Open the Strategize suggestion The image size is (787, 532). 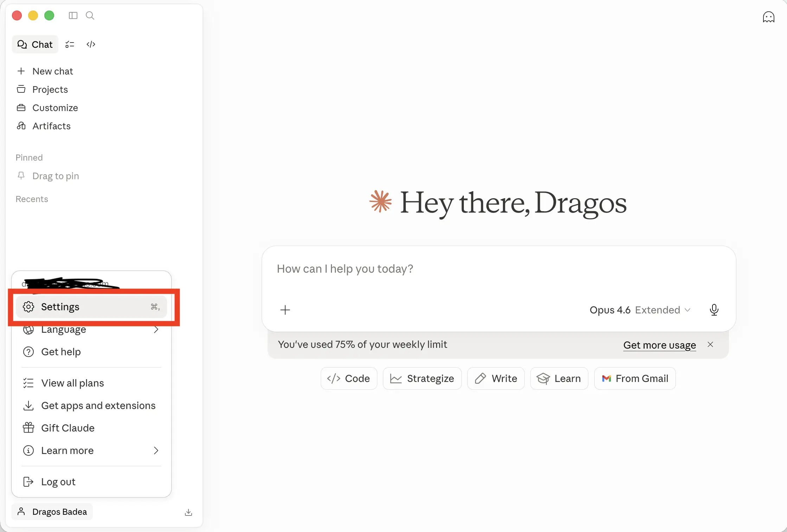tap(422, 378)
